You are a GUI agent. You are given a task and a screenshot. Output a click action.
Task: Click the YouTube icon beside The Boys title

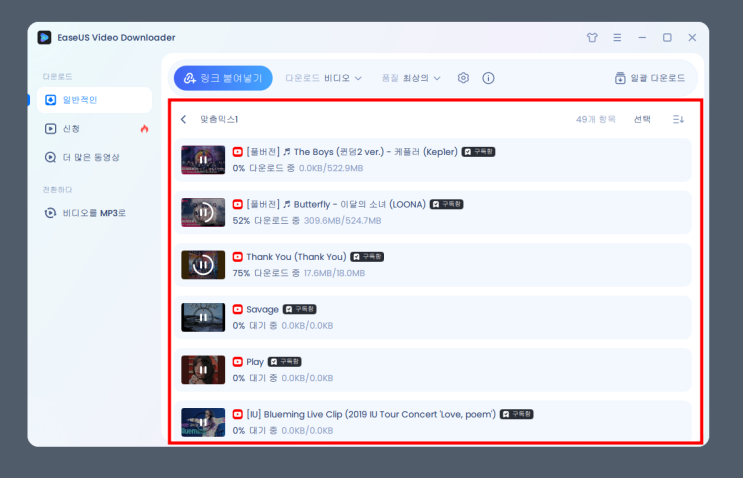(238, 152)
